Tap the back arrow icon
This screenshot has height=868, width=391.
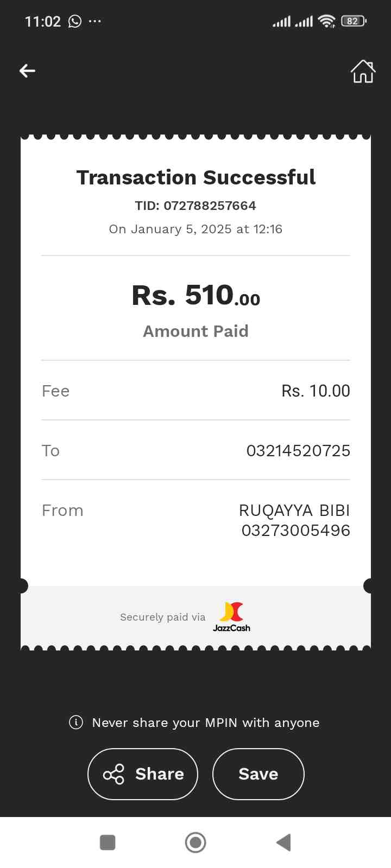(27, 71)
